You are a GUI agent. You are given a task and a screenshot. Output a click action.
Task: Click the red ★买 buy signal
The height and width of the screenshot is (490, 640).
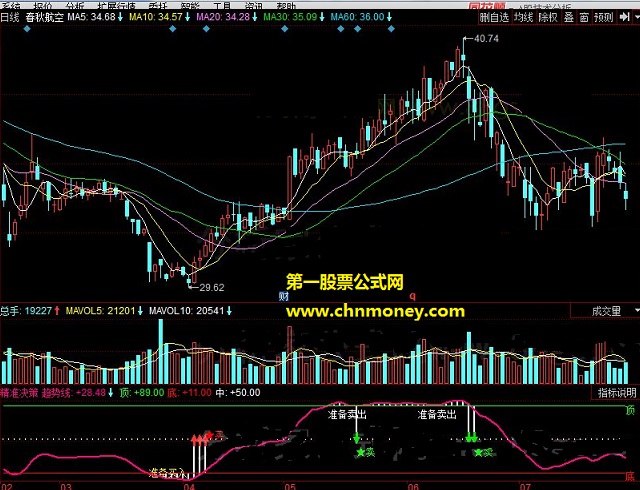(216, 435)
